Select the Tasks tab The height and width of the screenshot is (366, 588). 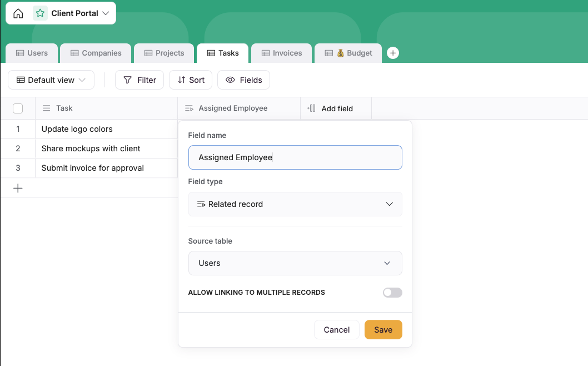point(223,53)
